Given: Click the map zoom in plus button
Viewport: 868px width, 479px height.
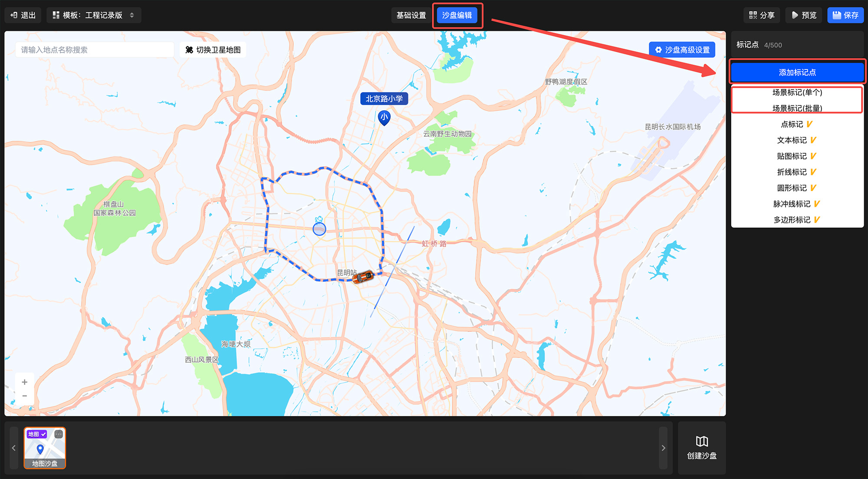Looking at the screenshot, I should tap(25, 382).
